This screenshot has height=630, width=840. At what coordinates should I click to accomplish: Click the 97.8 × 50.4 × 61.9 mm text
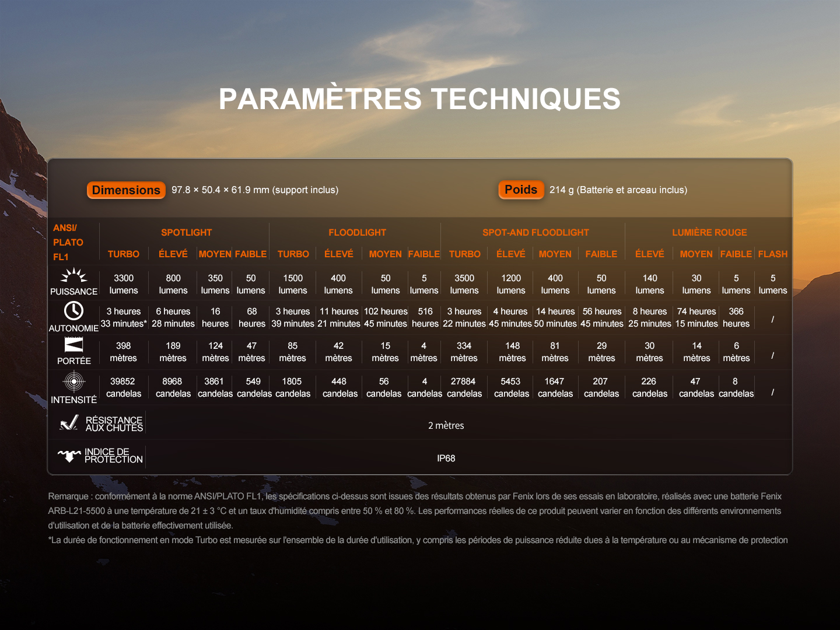(255, 190)
